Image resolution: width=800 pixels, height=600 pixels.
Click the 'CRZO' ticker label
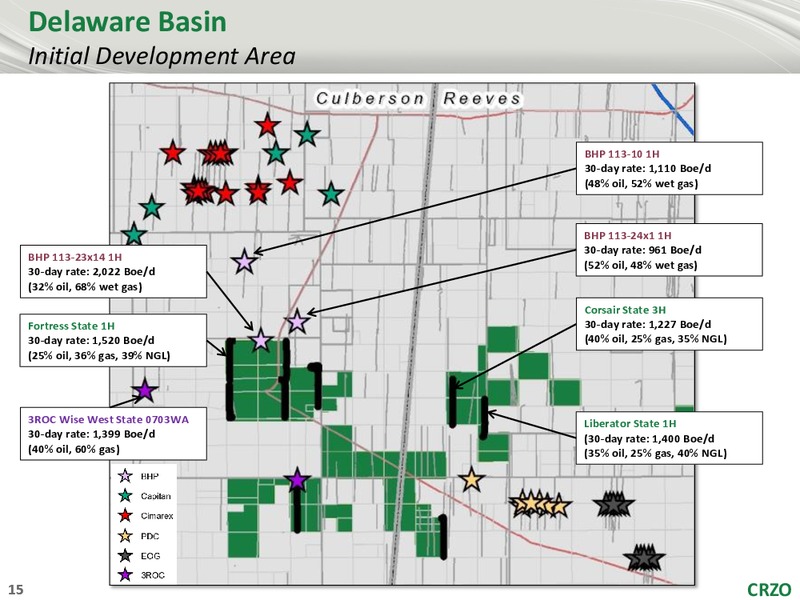[x=769, y=589]
